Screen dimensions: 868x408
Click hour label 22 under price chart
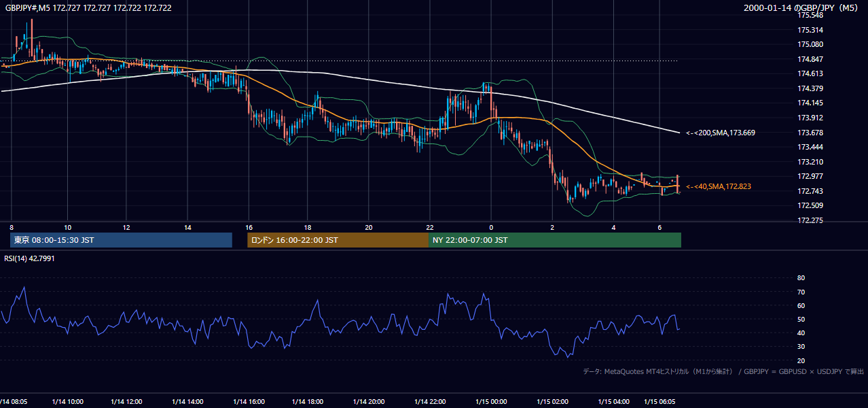430,227
